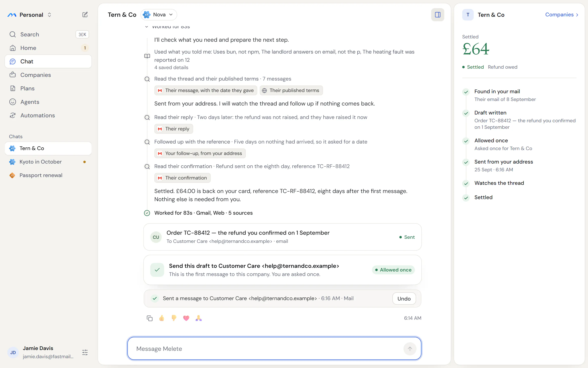React with the heart emoji
This screenshot has height=368, width=588.
pyautogui.click(x=186, y=318)
